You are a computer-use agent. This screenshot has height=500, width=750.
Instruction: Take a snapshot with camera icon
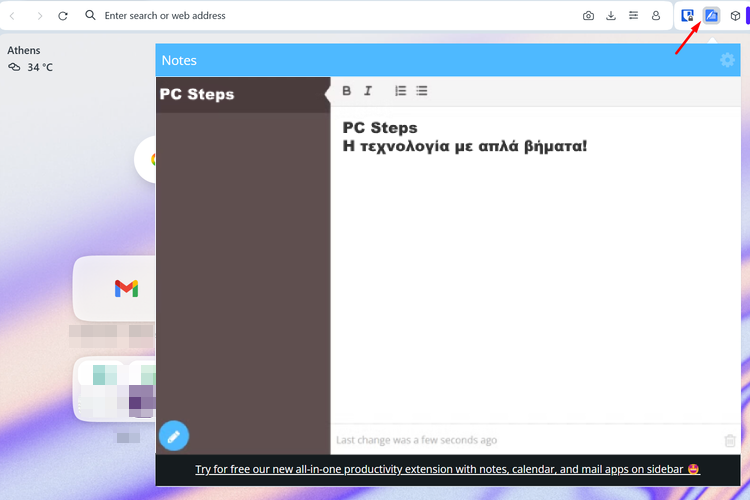click(588, 16)
